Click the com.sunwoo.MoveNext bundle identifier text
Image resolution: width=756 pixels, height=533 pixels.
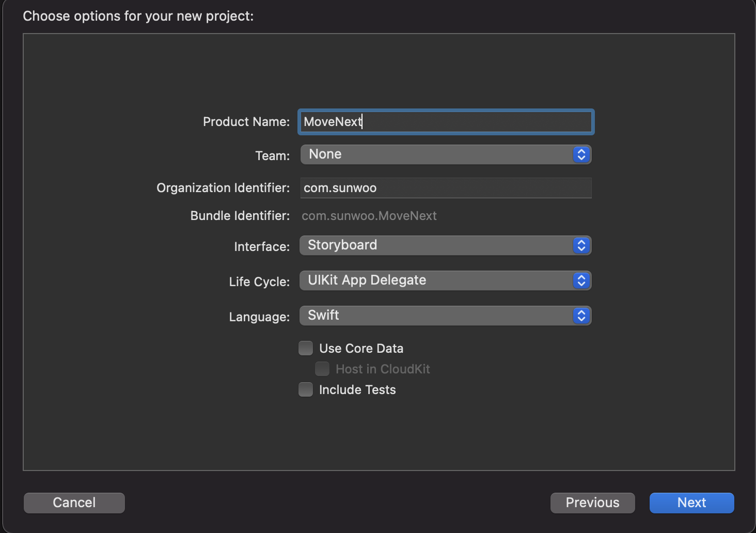[369, 216]
